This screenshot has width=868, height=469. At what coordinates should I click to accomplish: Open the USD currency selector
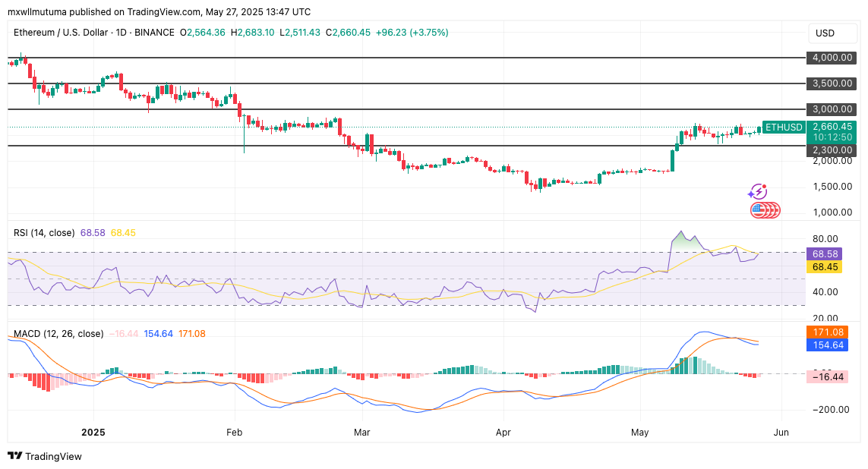825,33
